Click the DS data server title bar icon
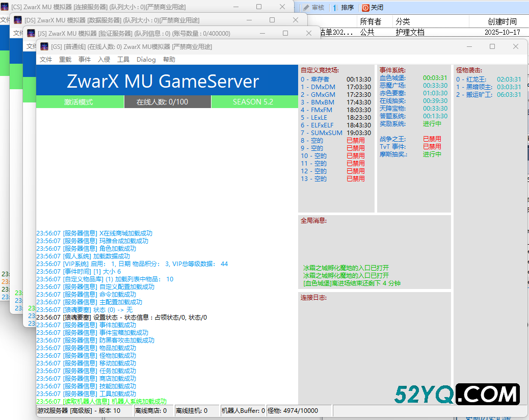 click(x=18, y=20)
